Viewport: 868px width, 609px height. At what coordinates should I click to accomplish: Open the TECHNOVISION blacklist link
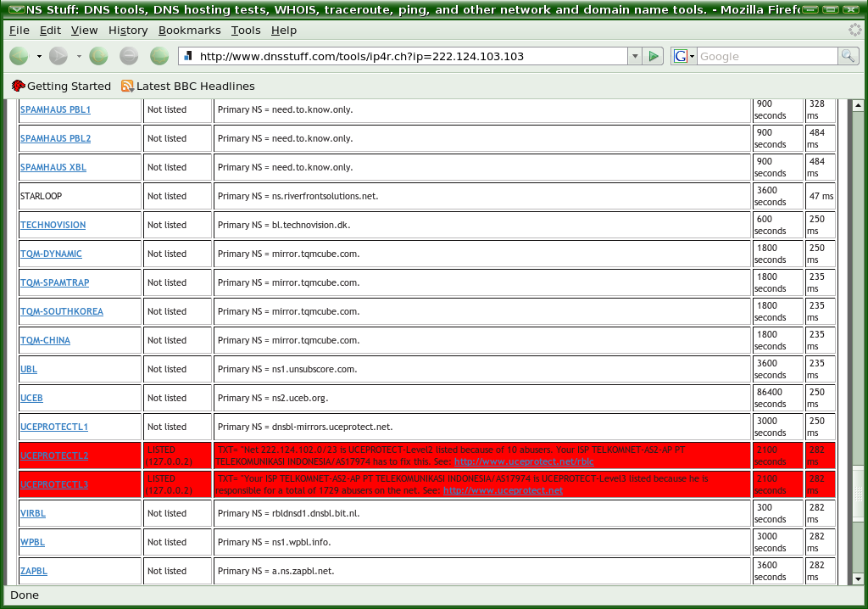tap(53, 225)
